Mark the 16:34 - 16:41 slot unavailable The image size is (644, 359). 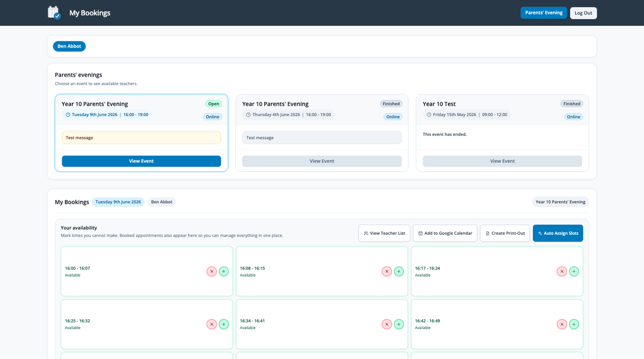click(386, 324)
